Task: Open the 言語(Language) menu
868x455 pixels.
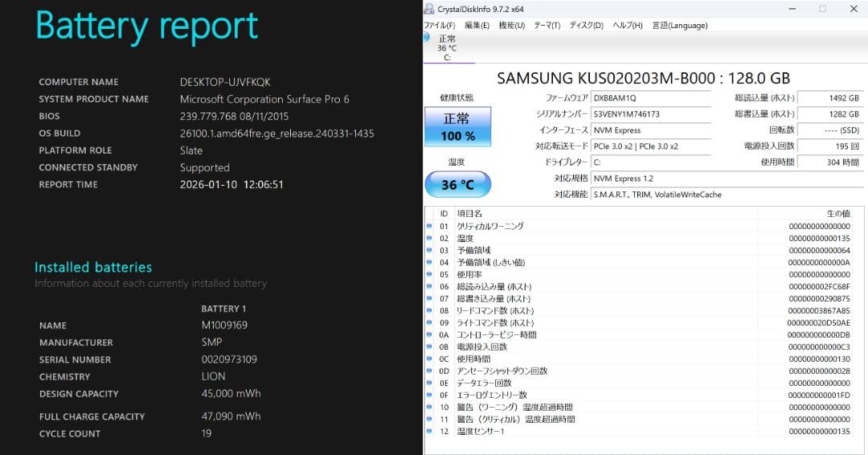Action: click(x=680, y=26)
